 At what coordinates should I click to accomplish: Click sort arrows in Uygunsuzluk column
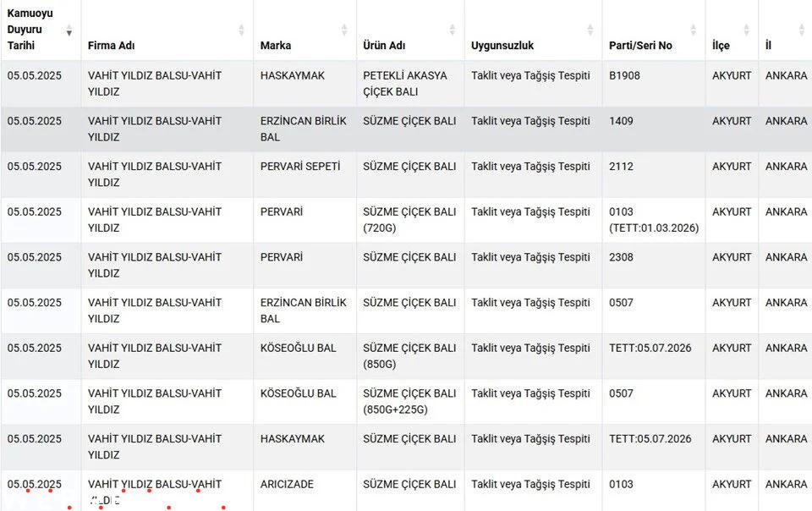coord(590,30)
